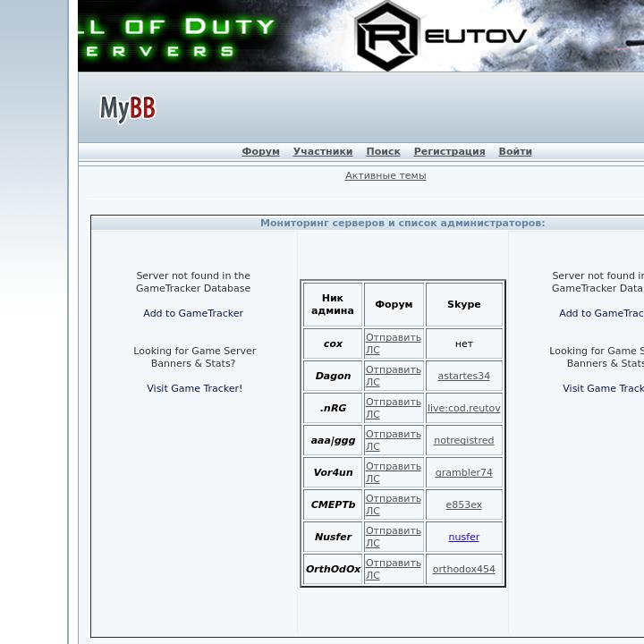Image resolution: width=644 pixels, height=644 pixels.
Task: Open the Регистрация registration link
Action: pyautogui.click(x=449, y=151)
